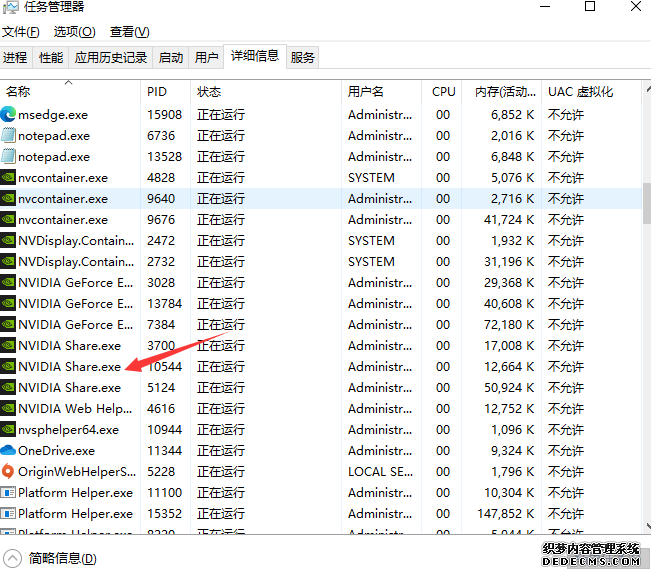The width and height of the screenshot is (651, 576).
Task: Open the 选项(O) menu
Action: coord(75,32)
